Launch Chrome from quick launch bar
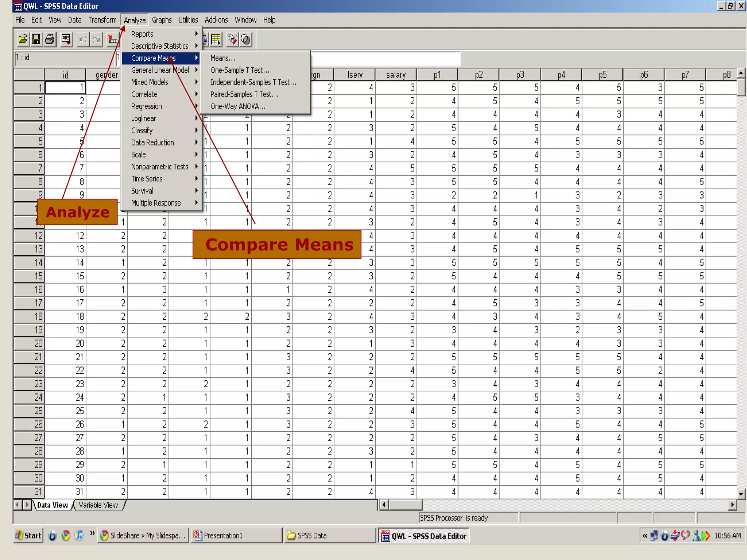The width and height of the screenshot is (747, 560). 66,535
